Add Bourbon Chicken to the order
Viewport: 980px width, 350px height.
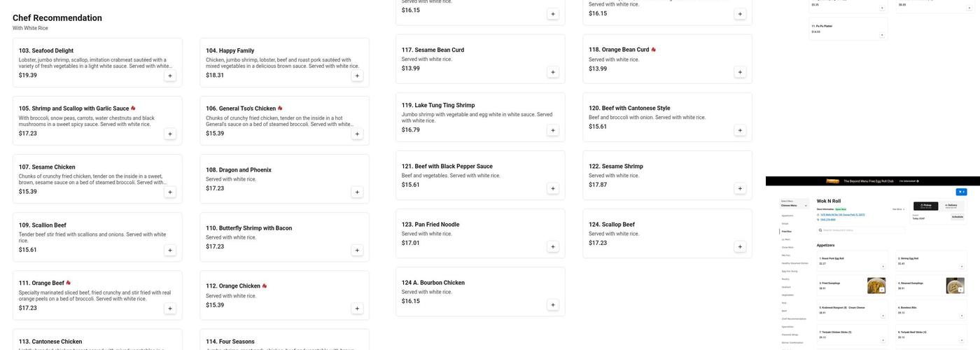(x=553, y=304)
